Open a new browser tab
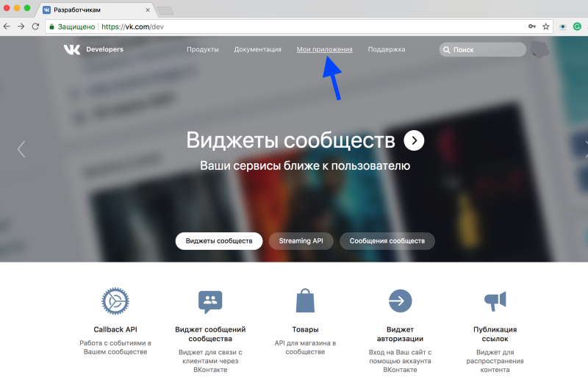The height and width of the screenshot is (380, 588). coord(165,11)
